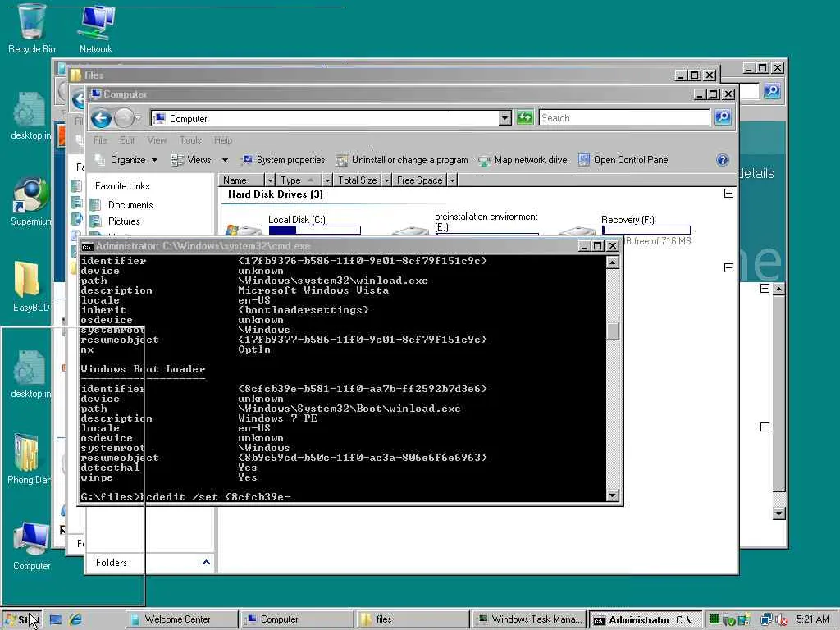
Task: Open the View menu
Action: (157, 140)
